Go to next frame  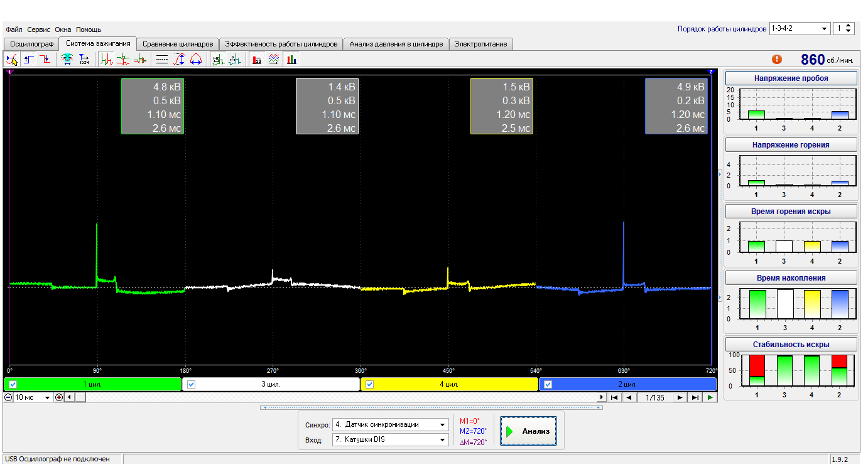coord(680,397)
